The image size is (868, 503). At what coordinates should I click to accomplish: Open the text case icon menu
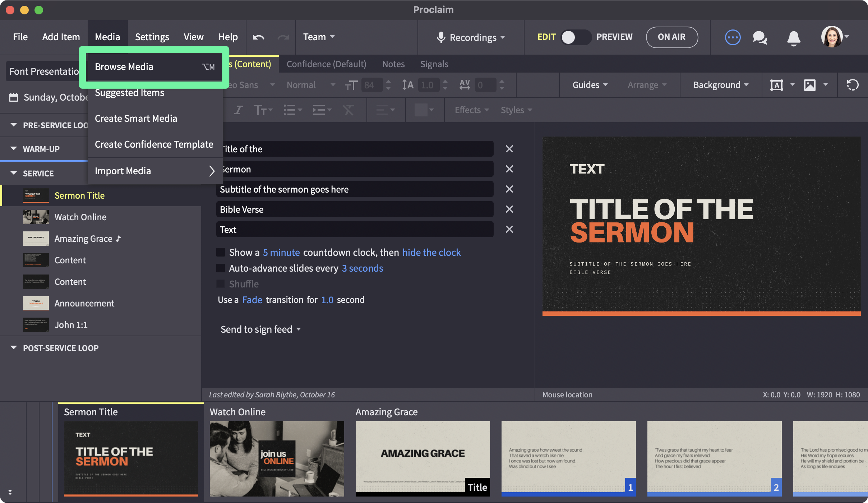coord(263,110)
